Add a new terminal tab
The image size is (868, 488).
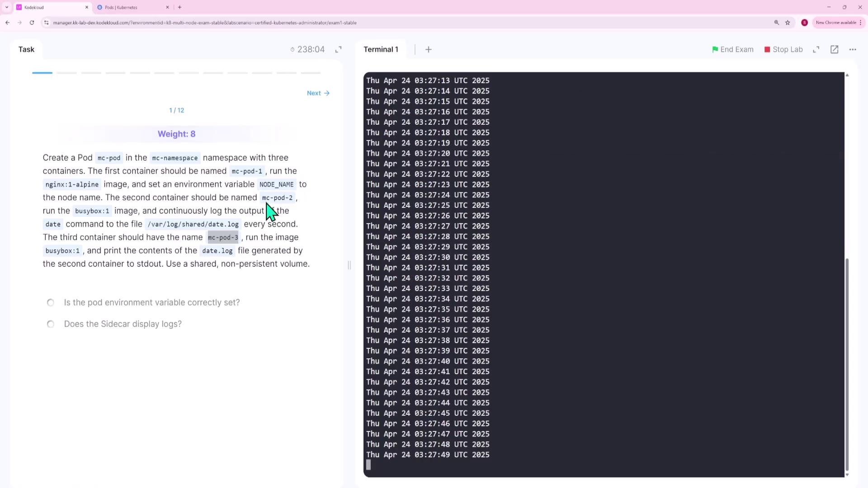[x=429, y=50]
